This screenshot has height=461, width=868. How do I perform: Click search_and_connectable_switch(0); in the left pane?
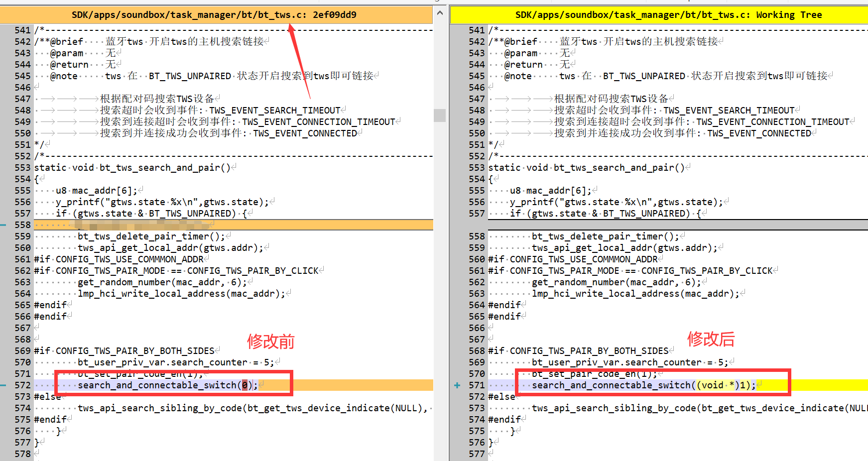168,385
